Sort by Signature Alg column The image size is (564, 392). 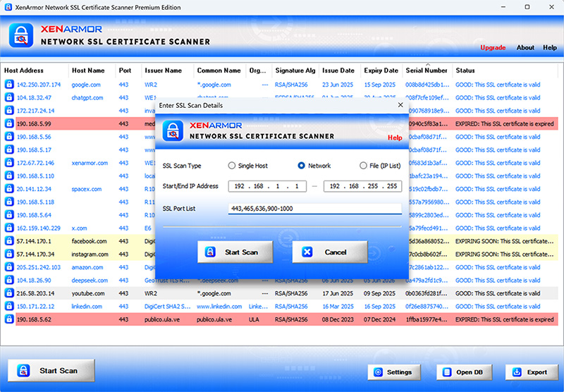coord(295,71)
